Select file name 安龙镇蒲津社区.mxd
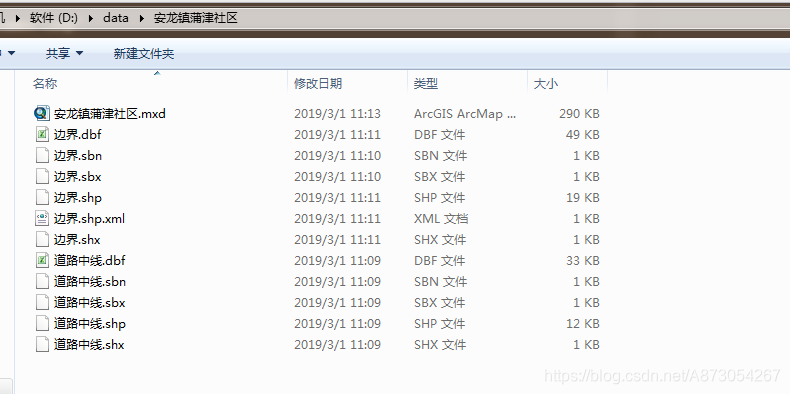 (x=110, y=114)
